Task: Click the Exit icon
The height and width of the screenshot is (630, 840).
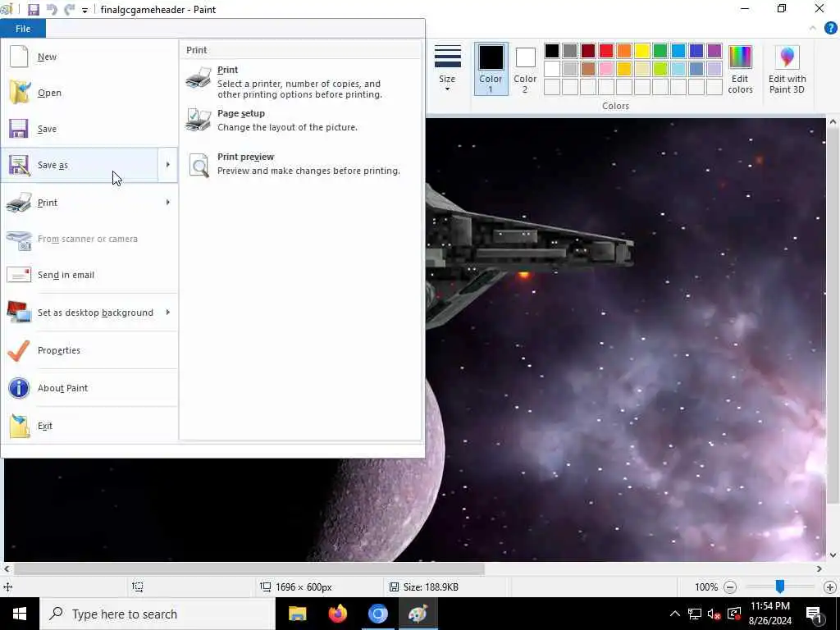Action: pos(19,426)
